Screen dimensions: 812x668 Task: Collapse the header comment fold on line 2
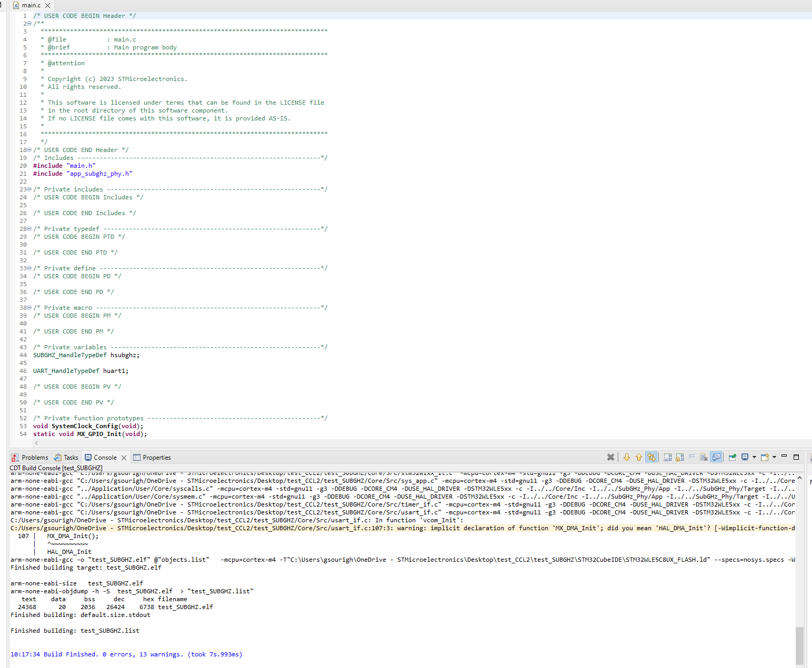coord(29,23)
